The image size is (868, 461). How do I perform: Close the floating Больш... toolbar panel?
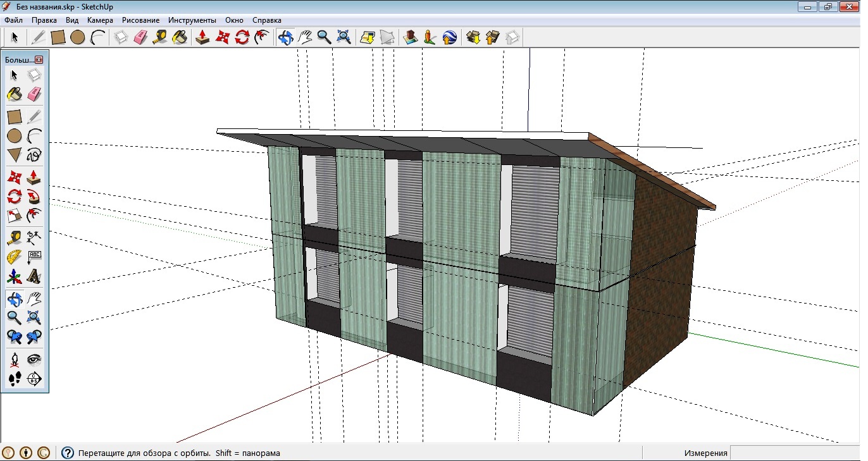pyautogui.click(x=39, y=59)
